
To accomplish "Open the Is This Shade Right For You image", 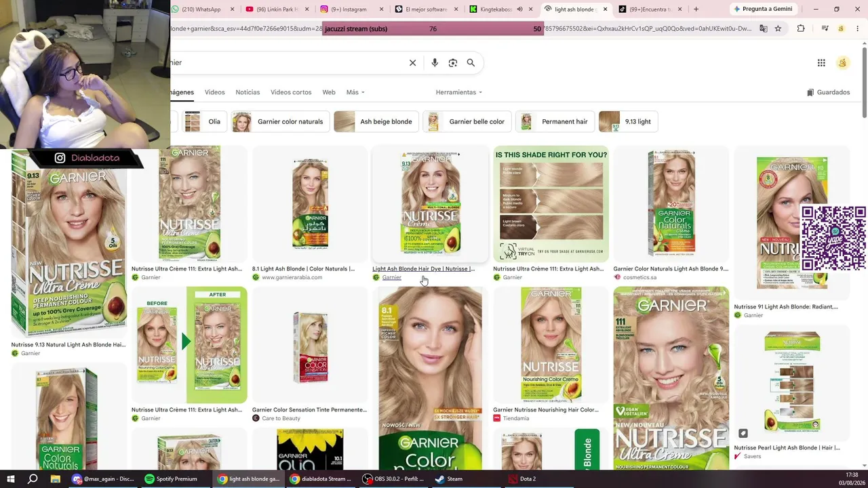I will tap(551, 204).
